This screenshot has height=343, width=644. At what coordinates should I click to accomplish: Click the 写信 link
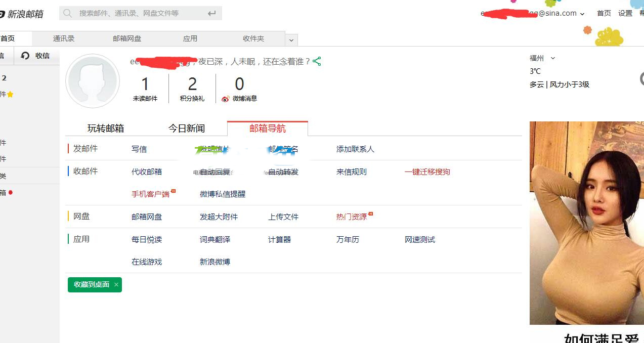[139, 149]
